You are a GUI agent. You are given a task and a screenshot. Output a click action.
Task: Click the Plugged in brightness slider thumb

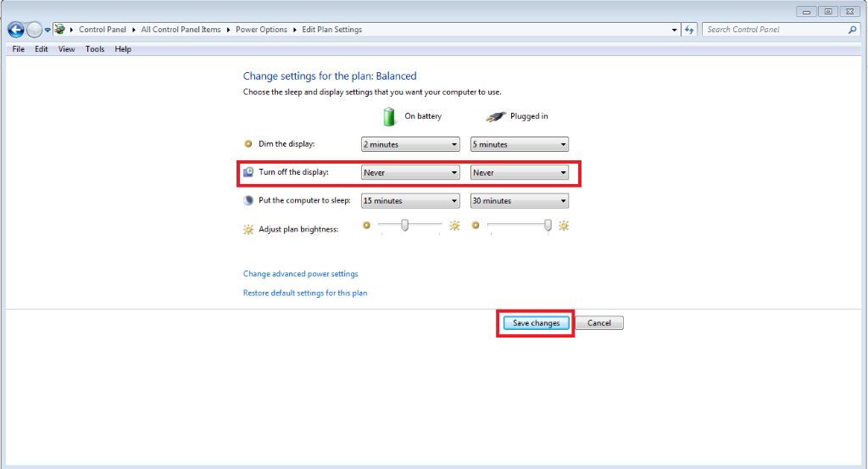click(548, 225)
